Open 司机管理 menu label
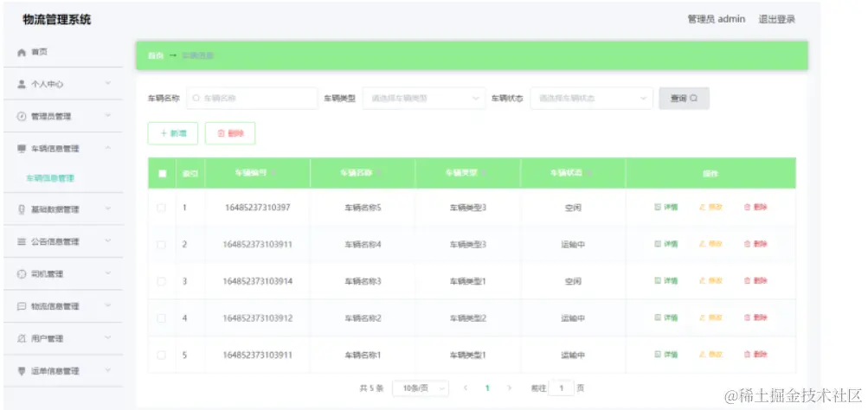This screenshot has height=410, width=868. coord(47,274)
